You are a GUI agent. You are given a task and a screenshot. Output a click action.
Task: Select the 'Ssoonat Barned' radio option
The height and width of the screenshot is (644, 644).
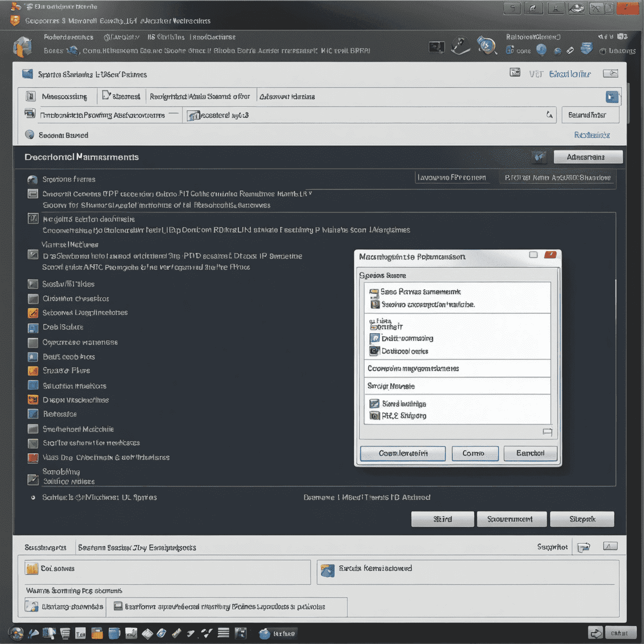click(x=30, y=135)
